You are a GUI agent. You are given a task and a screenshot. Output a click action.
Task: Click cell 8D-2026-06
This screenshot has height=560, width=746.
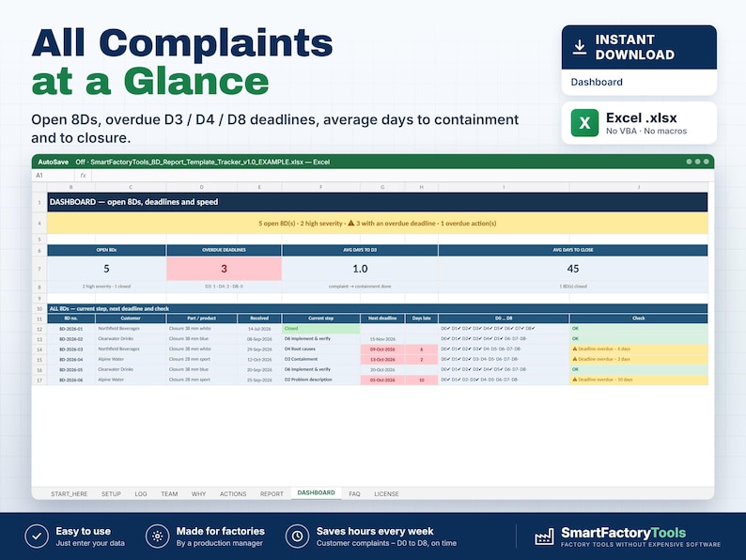tap(71, 381)
